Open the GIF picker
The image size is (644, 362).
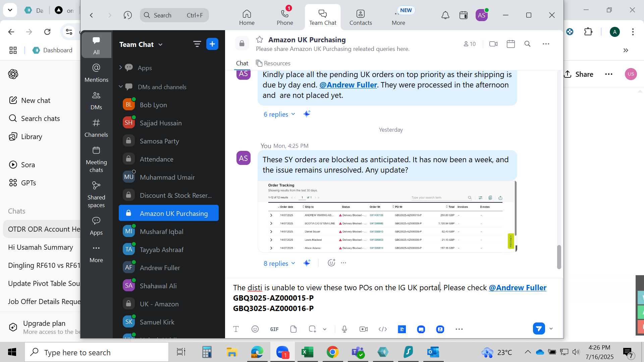[274, 329]
